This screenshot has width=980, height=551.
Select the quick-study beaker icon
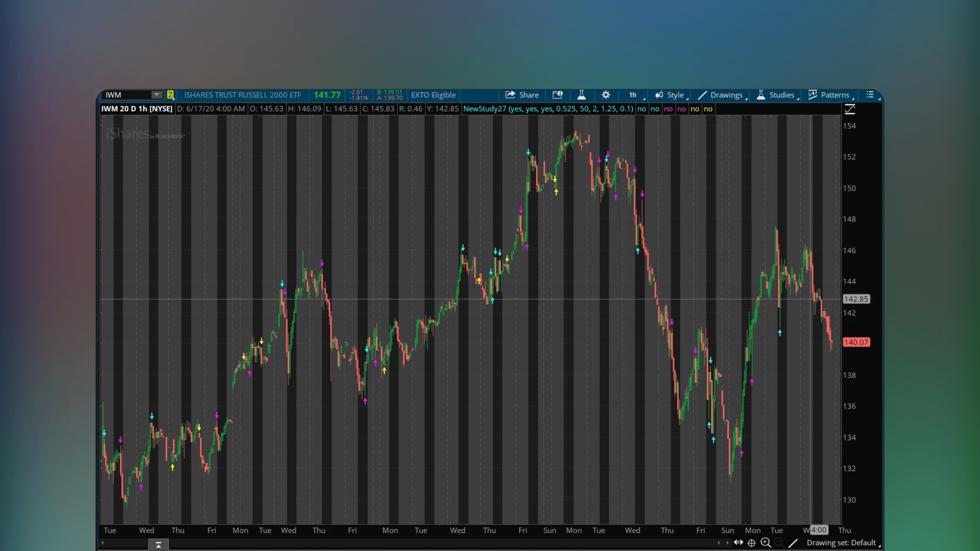click(582, 95)
